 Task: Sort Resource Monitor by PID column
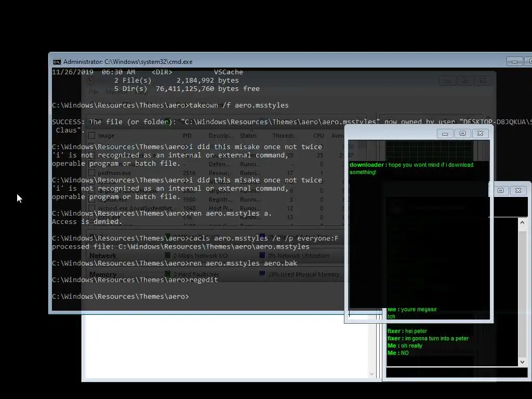(x=187, y=136)
